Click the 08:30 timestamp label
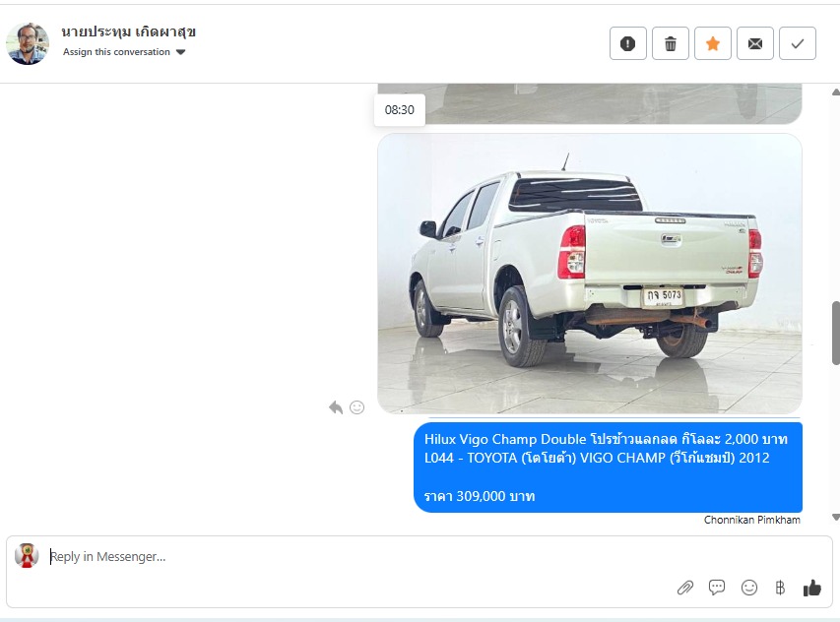Image resolution: width=840 pixels, height=622 pixels. coord(400,109)
